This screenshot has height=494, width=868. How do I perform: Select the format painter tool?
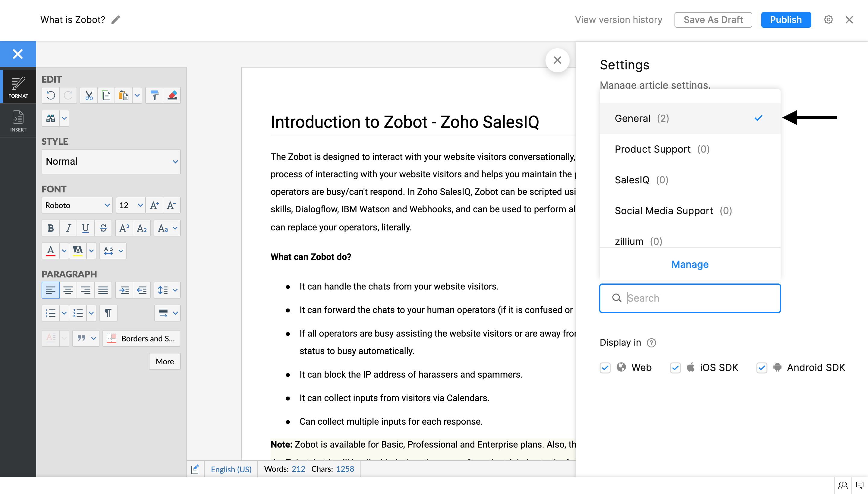coord(154,95)
